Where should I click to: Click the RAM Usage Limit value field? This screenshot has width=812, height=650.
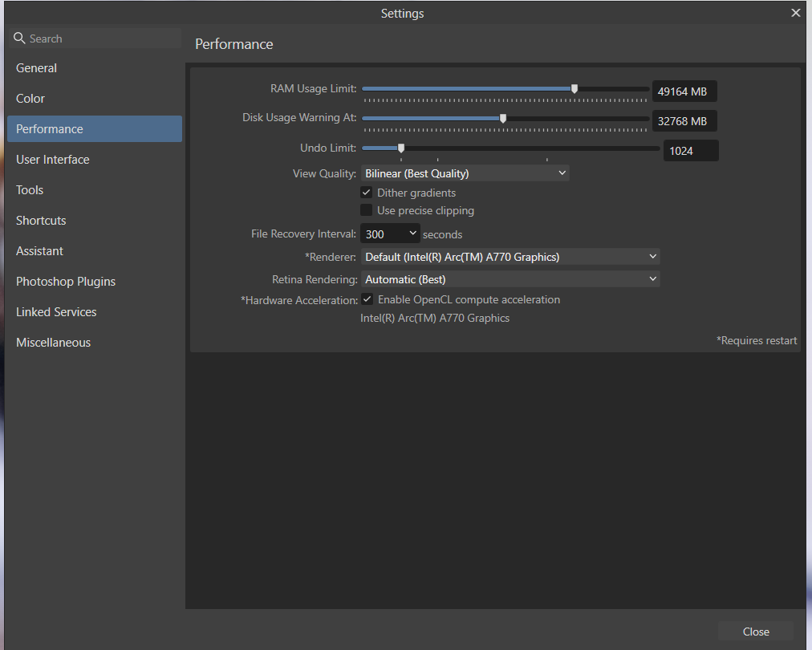pos(684,91)
